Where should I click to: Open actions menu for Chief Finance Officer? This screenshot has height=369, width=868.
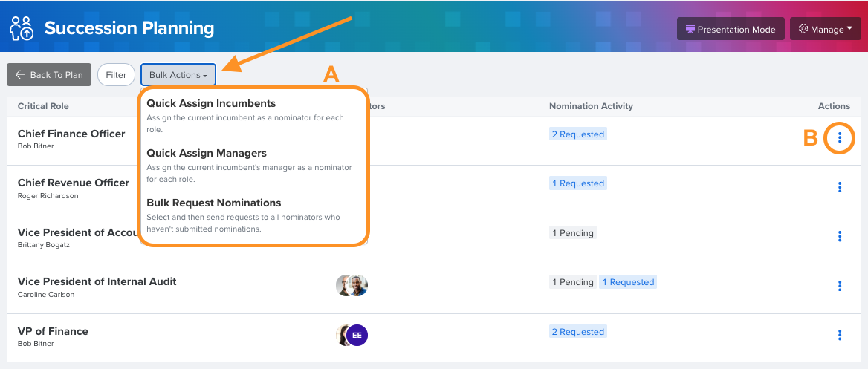coord(840,138)
